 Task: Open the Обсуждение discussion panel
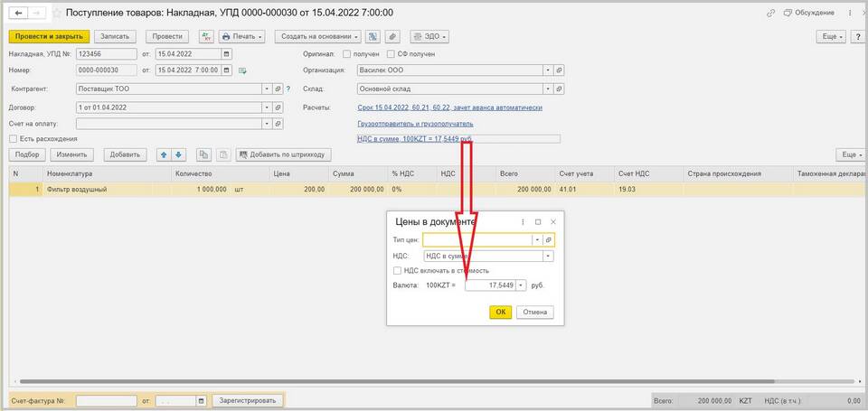click(809, 13)
